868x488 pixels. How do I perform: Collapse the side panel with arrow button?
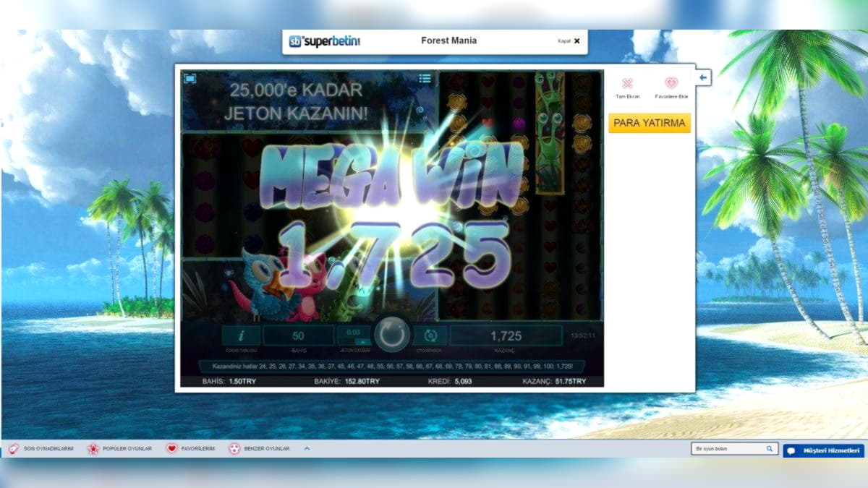(703, 77)
